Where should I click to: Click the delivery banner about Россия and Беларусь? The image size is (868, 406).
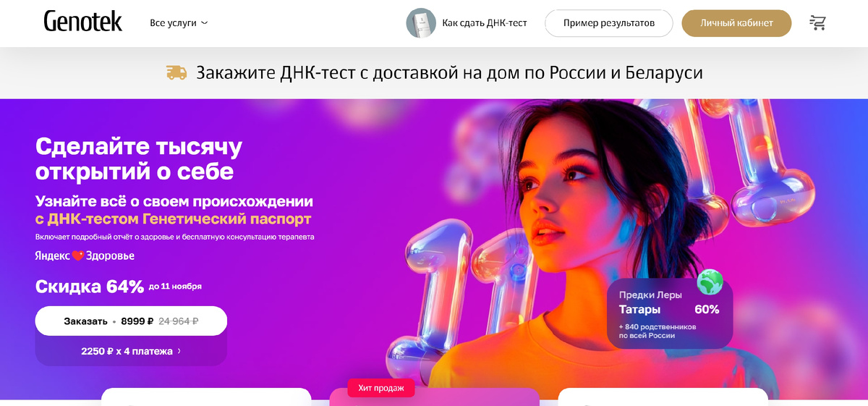(x=434, y=72)
